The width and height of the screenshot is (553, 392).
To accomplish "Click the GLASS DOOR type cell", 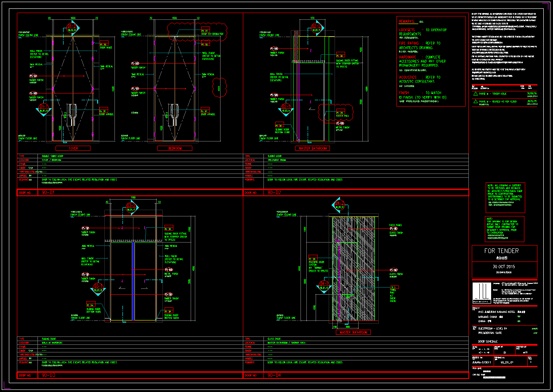I will click(x=274, y=339).
